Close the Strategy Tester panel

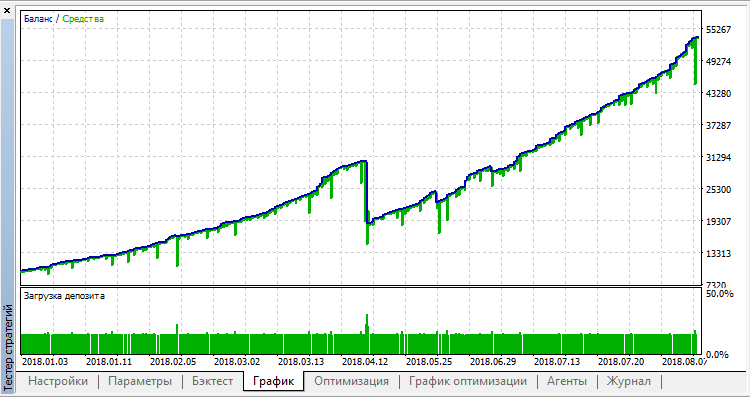(7, 10)
